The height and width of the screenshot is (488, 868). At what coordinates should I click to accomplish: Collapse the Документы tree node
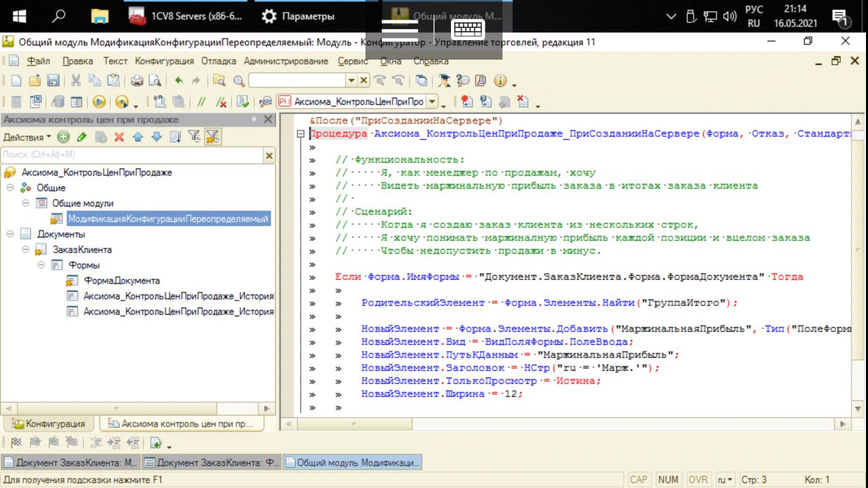tap(11, 234)
